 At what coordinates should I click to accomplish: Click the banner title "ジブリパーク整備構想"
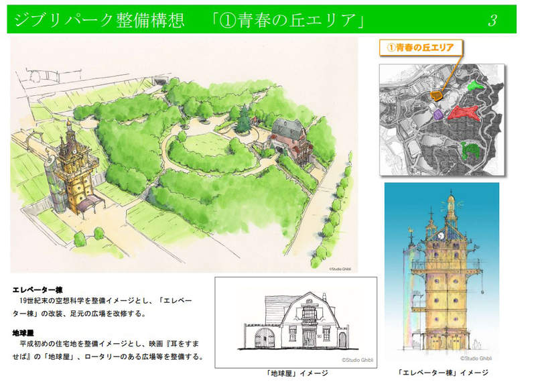pos(100,20)
